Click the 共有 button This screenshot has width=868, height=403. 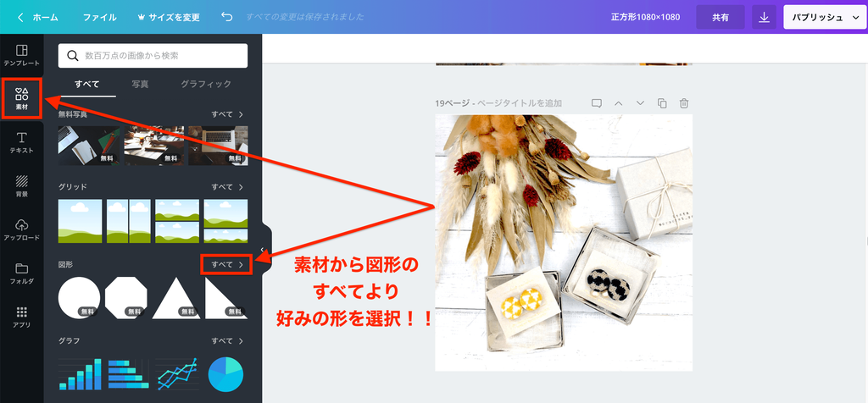point(721,17)
